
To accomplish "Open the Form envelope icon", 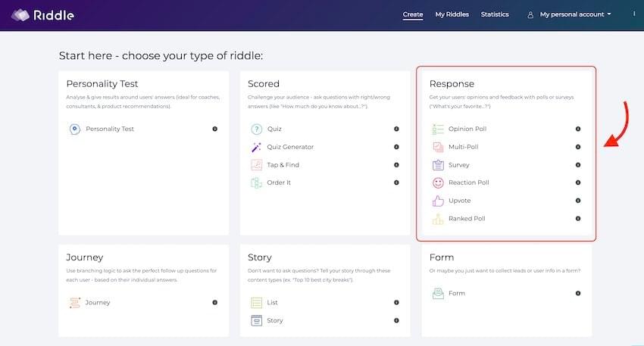I will (438, 294).
